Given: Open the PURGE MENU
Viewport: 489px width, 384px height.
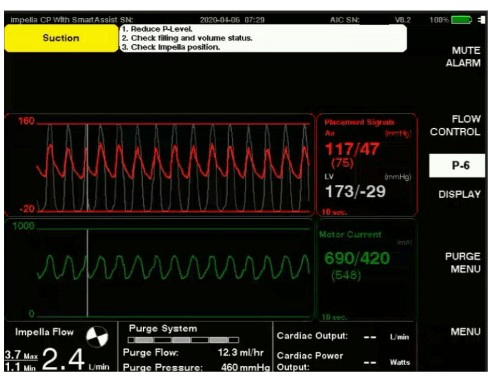Looking at the screenshot, I should [x=463, y=262].
